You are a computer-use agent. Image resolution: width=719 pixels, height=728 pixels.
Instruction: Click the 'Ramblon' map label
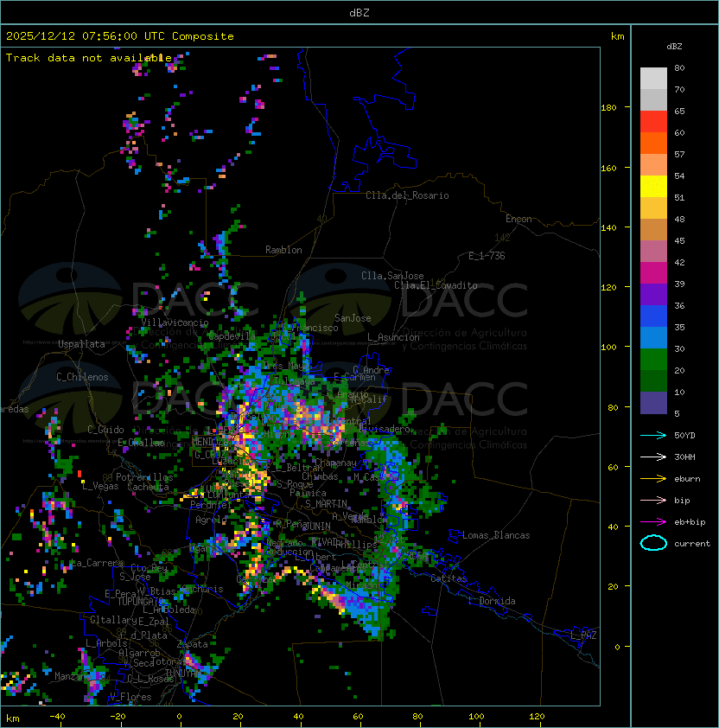click(x=283, y=250)
